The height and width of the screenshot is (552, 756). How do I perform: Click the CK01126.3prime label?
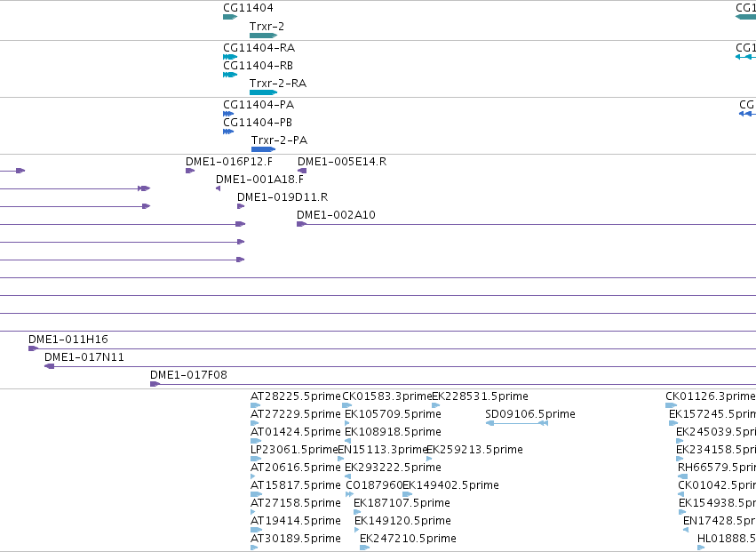pyautogui.click(x=710, y=396)
